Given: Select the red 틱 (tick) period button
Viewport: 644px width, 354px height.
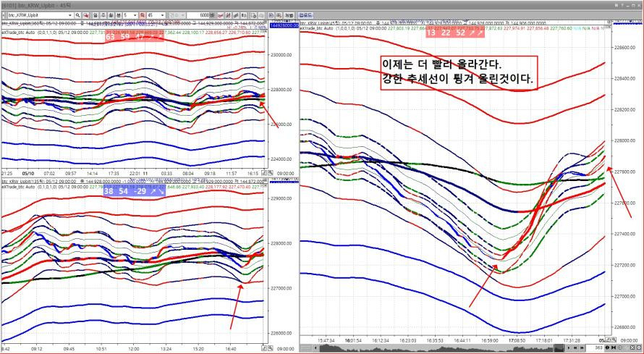Looking at the screenshot, I should (x=143, y=15).
